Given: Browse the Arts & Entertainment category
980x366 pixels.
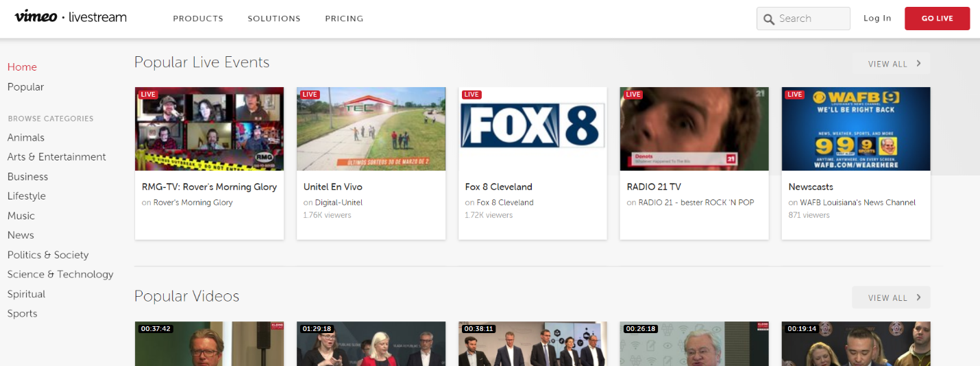Looking at the screenshot, I should tap(56, 157).
